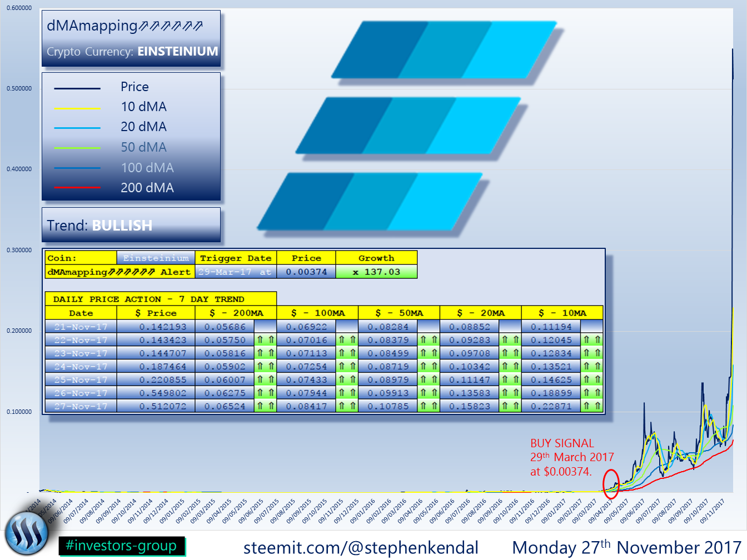Click green up arrows beside 0.05816
The image size is (747, 560).
click(x=266, y=353)
